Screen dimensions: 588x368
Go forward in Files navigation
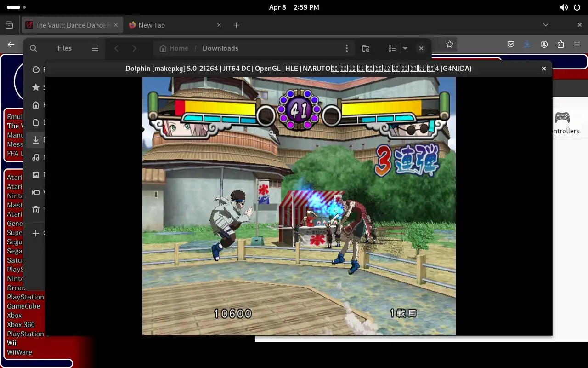click(134, 48)
